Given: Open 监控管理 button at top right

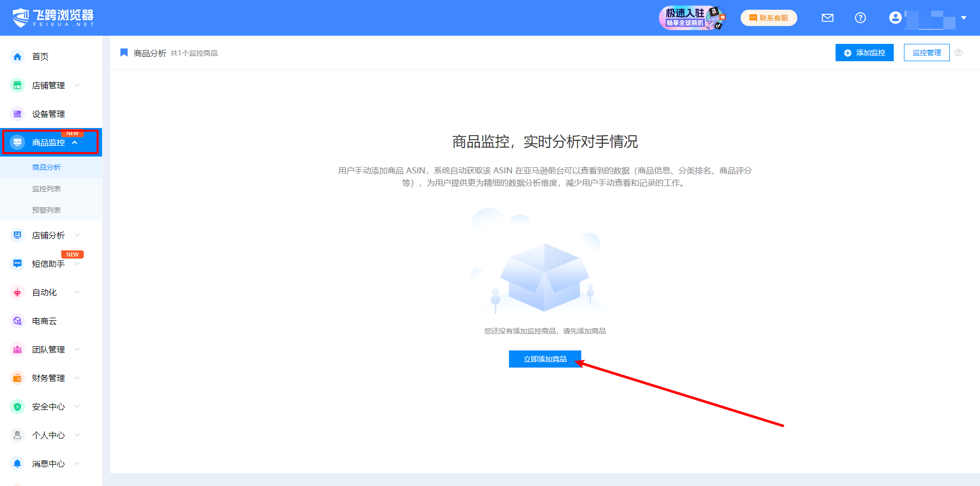Looking at the screenshot, I should click(926, 53).
